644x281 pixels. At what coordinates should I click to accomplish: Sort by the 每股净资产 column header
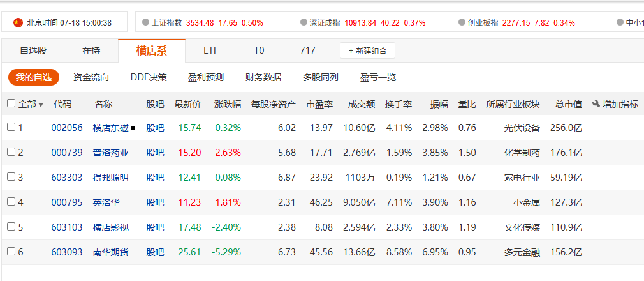(x=274, y=104)
